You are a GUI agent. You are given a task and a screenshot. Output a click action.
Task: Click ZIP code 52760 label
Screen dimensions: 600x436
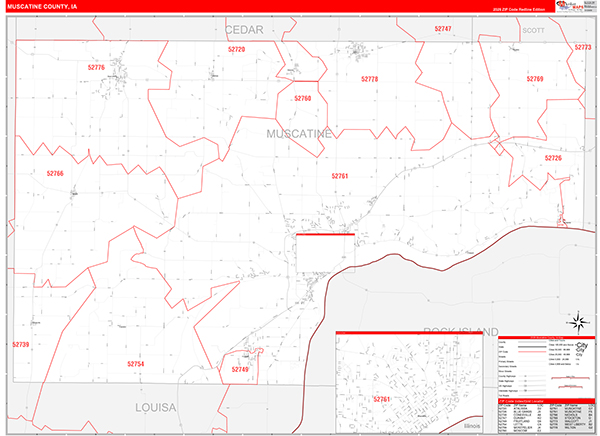[302, 98]
